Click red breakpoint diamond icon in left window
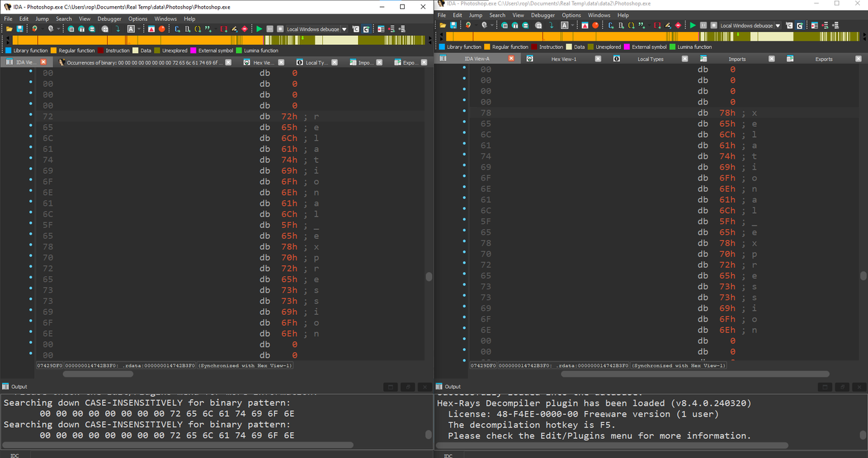This screenshot has height=458, width=868. click(244, 29)
